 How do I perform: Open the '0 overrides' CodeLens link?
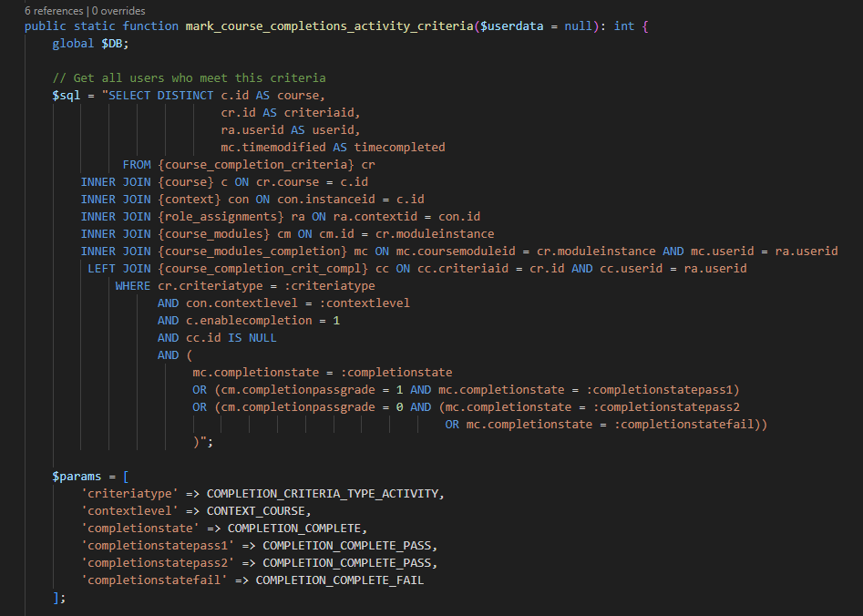[x=118, y=10]
